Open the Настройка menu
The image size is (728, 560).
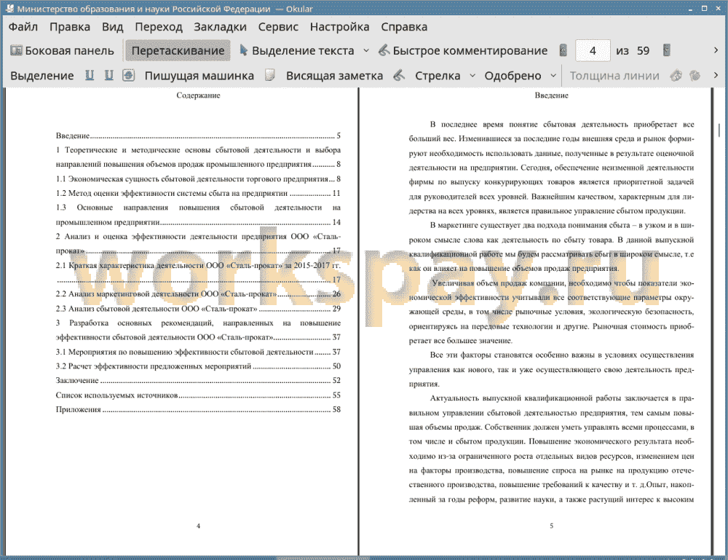click(x=339, y=27)
